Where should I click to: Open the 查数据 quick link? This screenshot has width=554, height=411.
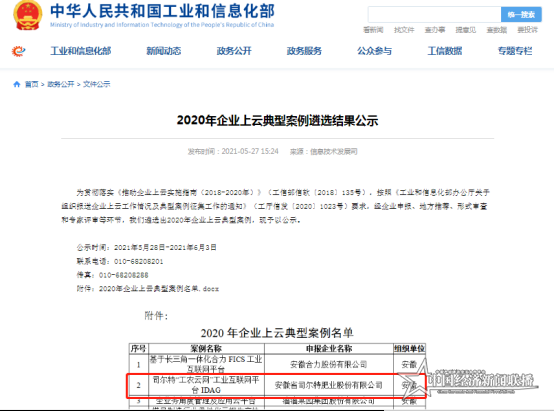(497, 30)
